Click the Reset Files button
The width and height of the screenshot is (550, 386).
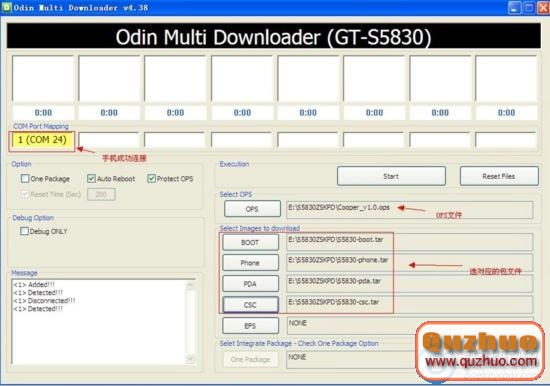(499, 176)
